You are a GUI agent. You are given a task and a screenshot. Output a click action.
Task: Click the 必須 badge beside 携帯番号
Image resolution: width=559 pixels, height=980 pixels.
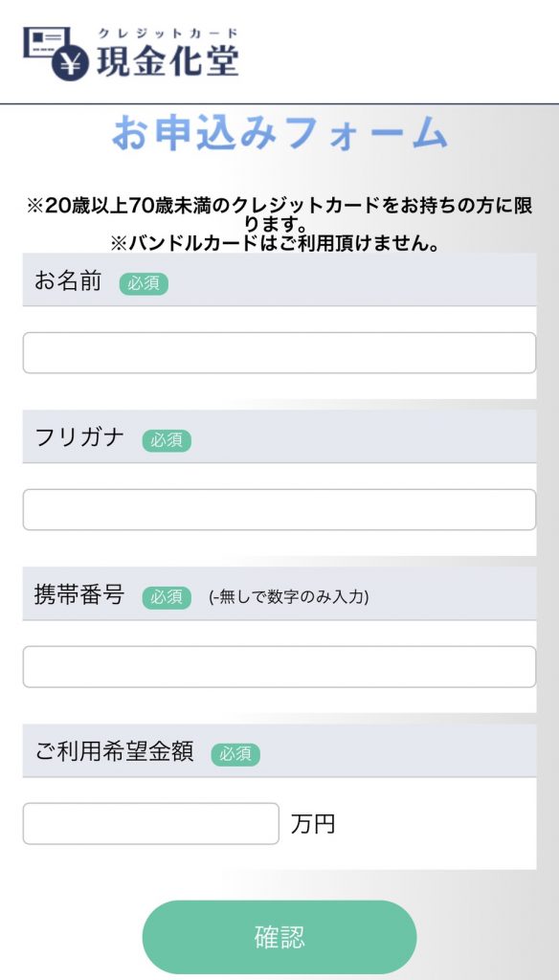pyautogui.click(x=167, y=597)
